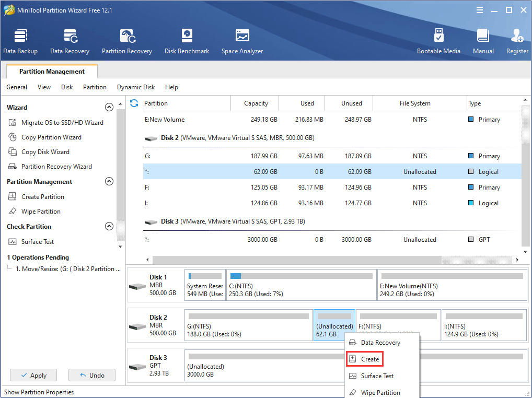Refresh the partition list with reload icon
The width and height of the screenshot is (532, 398).
(134, 103)
